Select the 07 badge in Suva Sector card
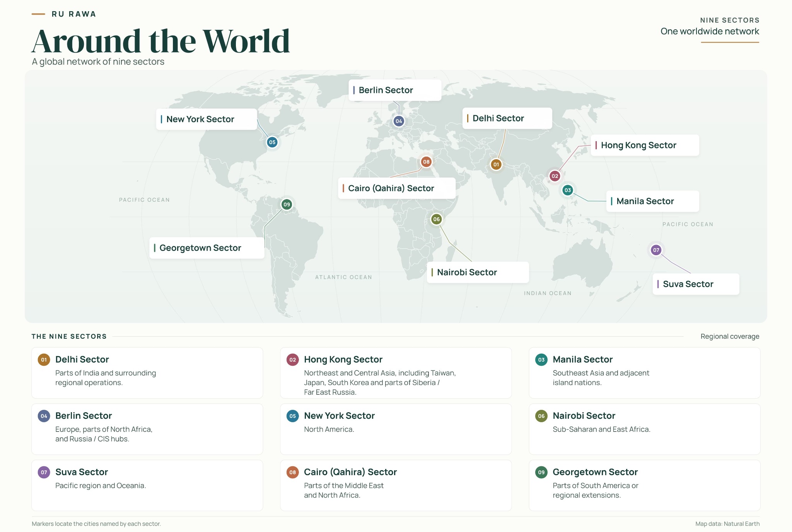Viewport: 792px width, 532px height. pyautogui.click(x=44, y=472)
